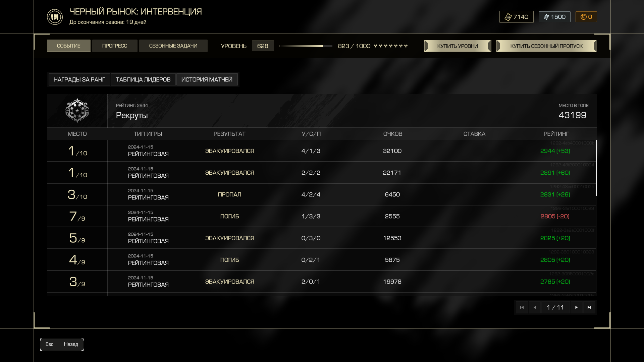Viewport: 644px width, 362px height.
Task: Click the Очков column header
Action: point(393,134)
